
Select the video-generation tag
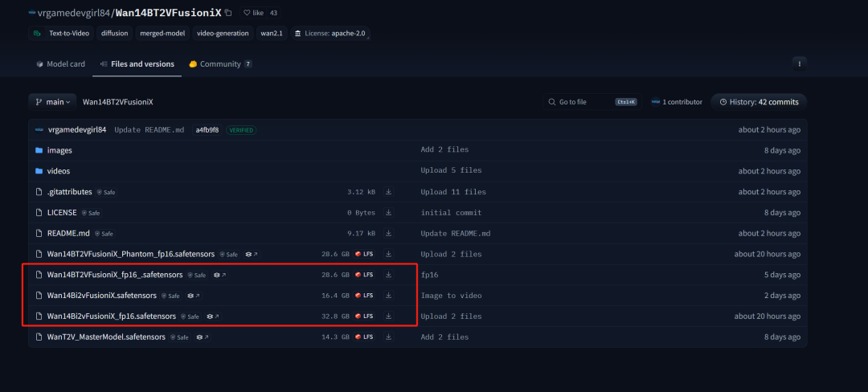(x=223, y=33)
